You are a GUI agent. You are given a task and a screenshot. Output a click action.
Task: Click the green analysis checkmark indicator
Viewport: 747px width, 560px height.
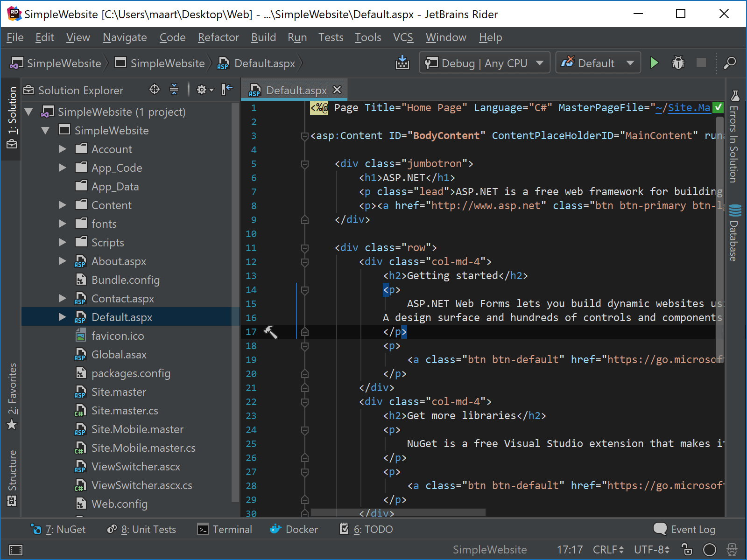point(718,107)
